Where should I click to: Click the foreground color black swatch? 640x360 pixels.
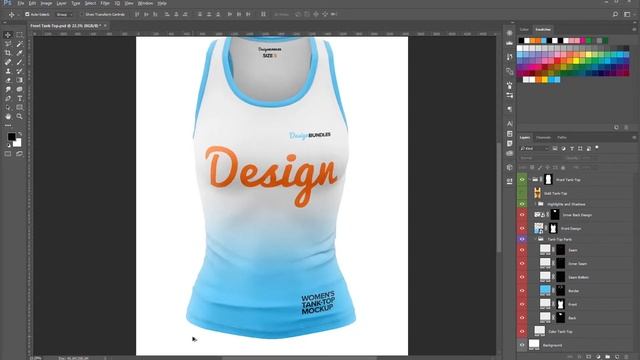[x=11, y=136]
